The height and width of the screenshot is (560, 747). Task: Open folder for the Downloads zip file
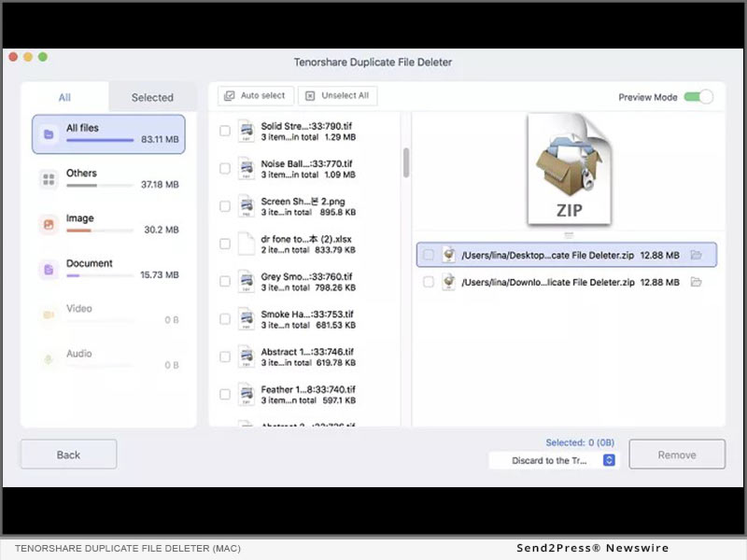tap(696, 282)
